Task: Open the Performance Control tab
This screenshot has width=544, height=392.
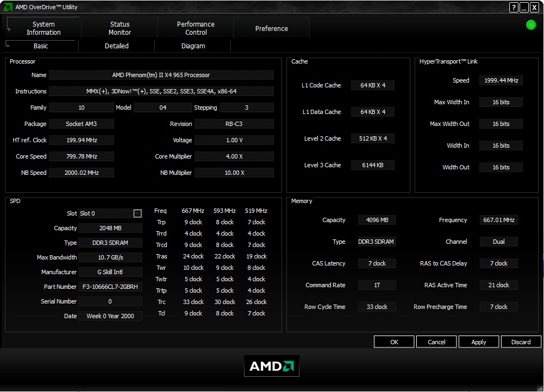Action: tap(196, 28)
